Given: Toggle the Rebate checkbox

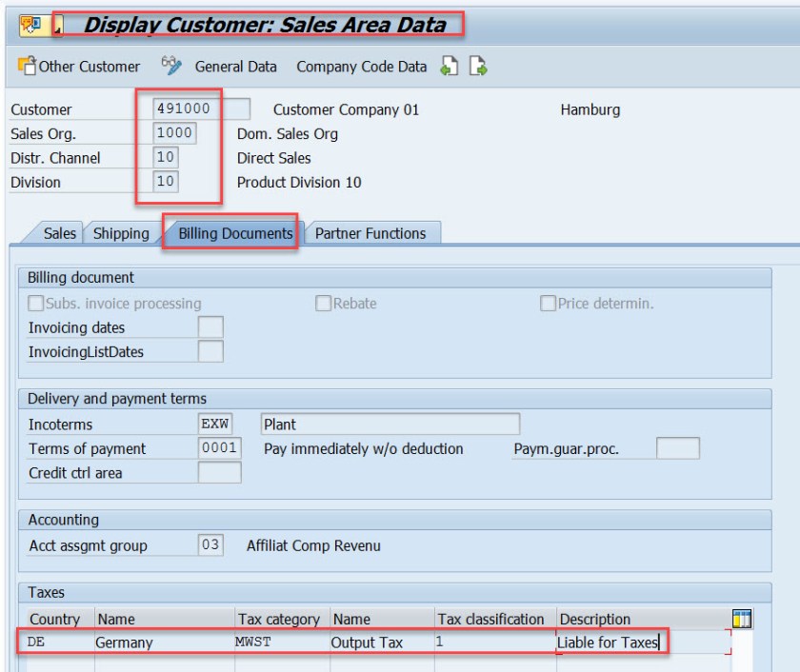Looking at the screenshot, I should 324,304.
